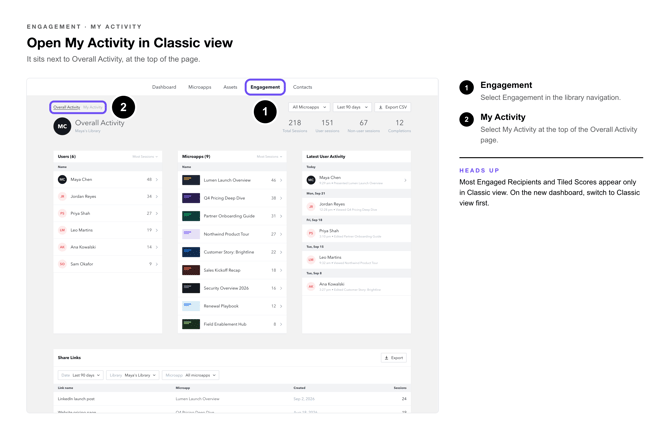Switch to the My Activity sub-tab
670x430 pixels.
coord(93,107)
